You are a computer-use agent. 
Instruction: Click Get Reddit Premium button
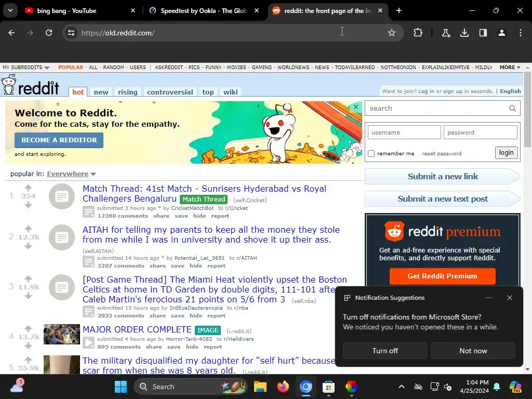[443, 276]
